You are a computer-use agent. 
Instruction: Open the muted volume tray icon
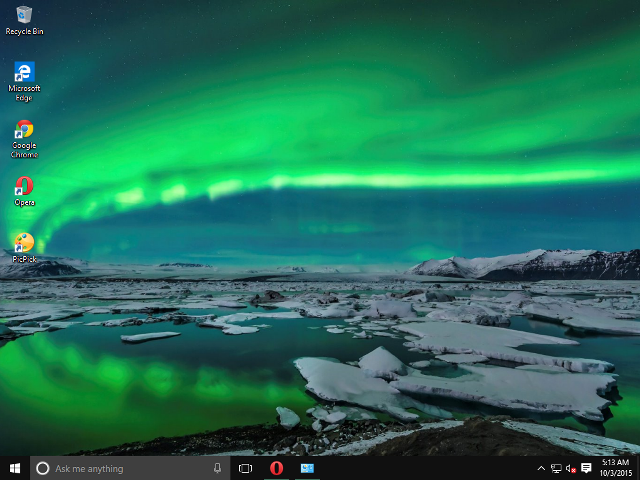[571, 468]
